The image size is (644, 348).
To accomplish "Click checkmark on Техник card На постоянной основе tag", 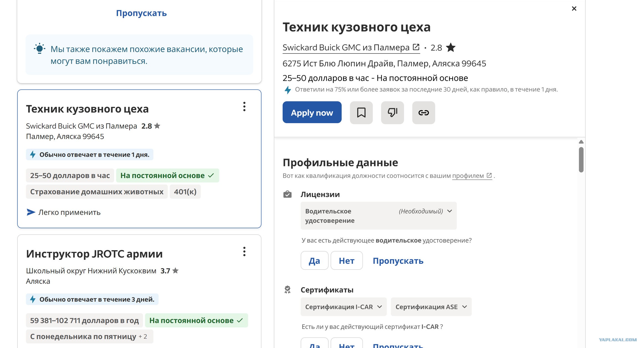I will click(211, 176).
